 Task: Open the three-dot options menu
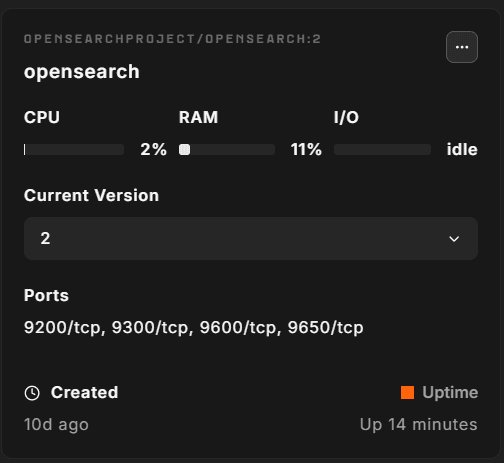[x=462, y=47]
